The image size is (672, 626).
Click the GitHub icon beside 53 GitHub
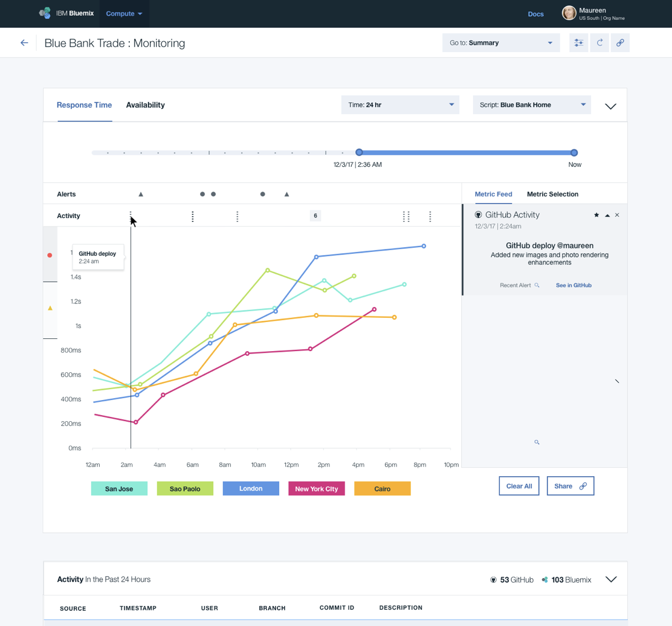[493, 579]
